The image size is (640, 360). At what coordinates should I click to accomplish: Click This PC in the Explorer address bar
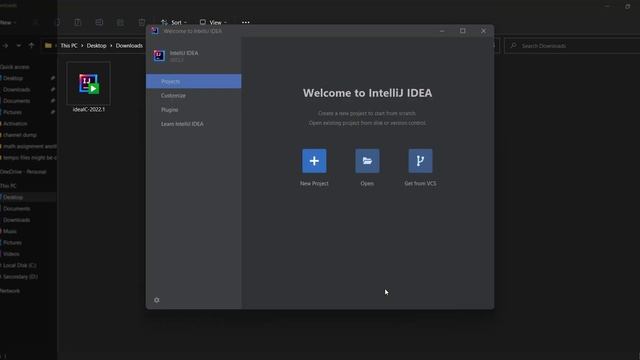[x=69, y=46]
